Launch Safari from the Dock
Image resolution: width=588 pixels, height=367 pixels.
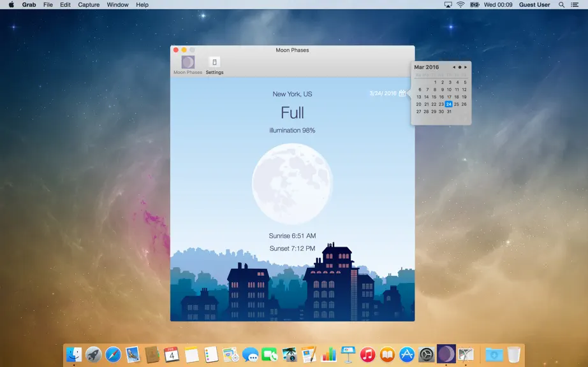pyautogui.click(x=113, y=354)
